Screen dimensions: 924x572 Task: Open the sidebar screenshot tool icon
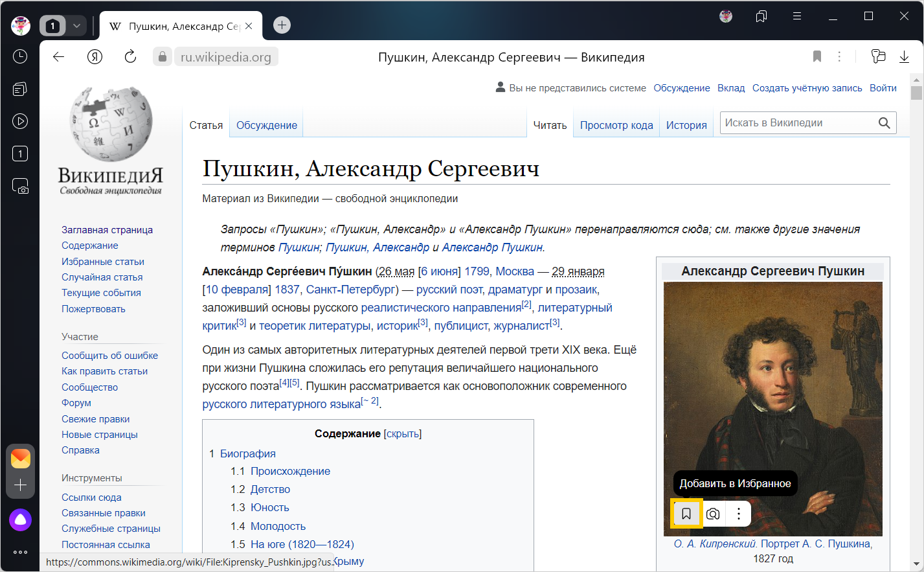coord(20,187)
